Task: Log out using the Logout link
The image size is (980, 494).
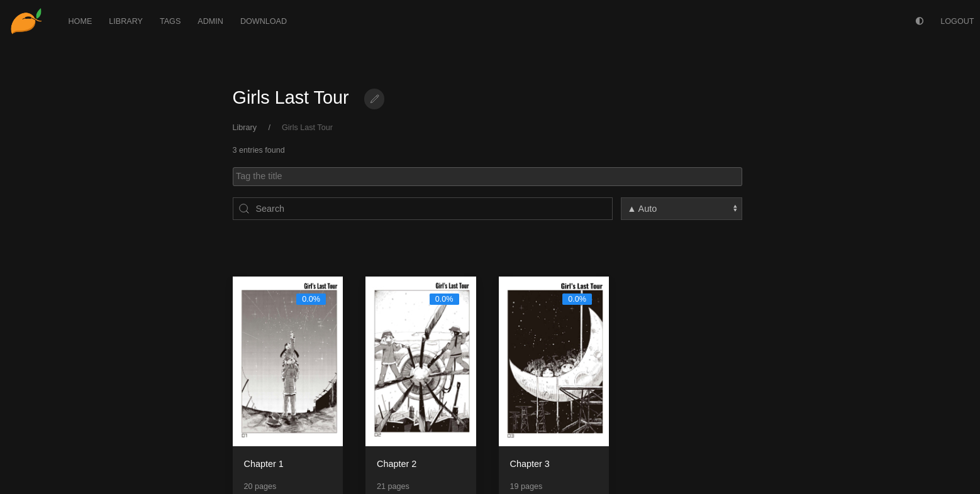Action: pyautogui.click(x=957, y=21)
